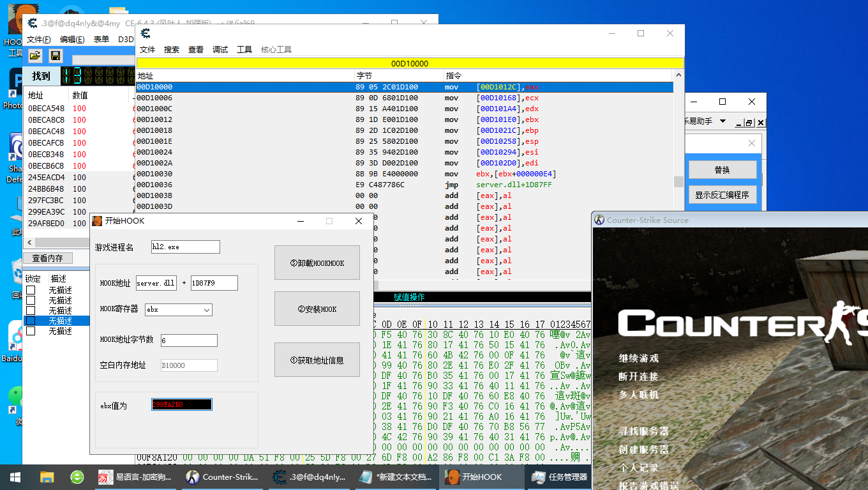Click the Windows Start button
Viewport: 868px width, 490px height.
tap(15, 477)
